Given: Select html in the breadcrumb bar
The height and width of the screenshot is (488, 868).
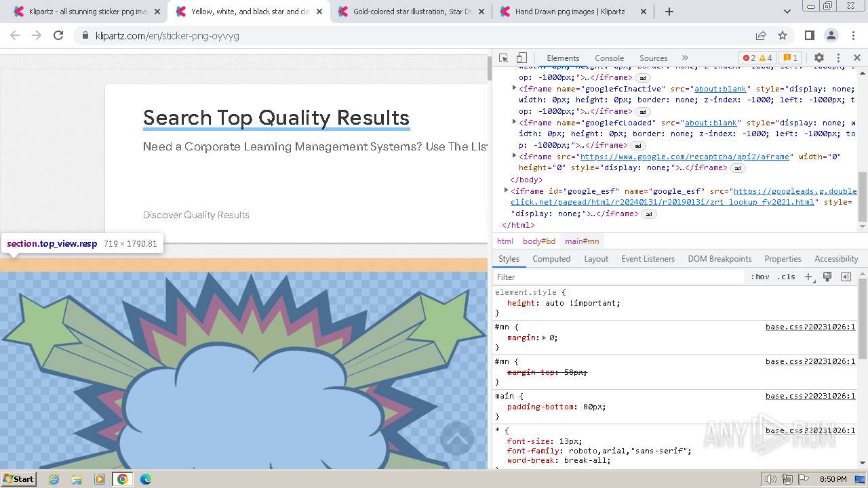Looking at the screenshot, I should (x=505, y=241).
